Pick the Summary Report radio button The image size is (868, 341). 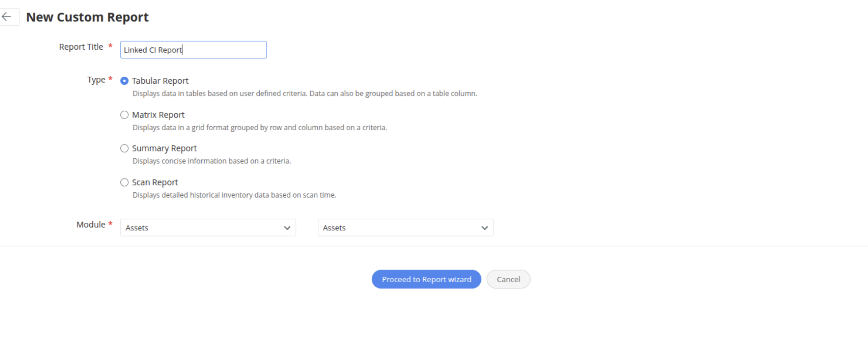pyautogui.click(x=124, y=148)
